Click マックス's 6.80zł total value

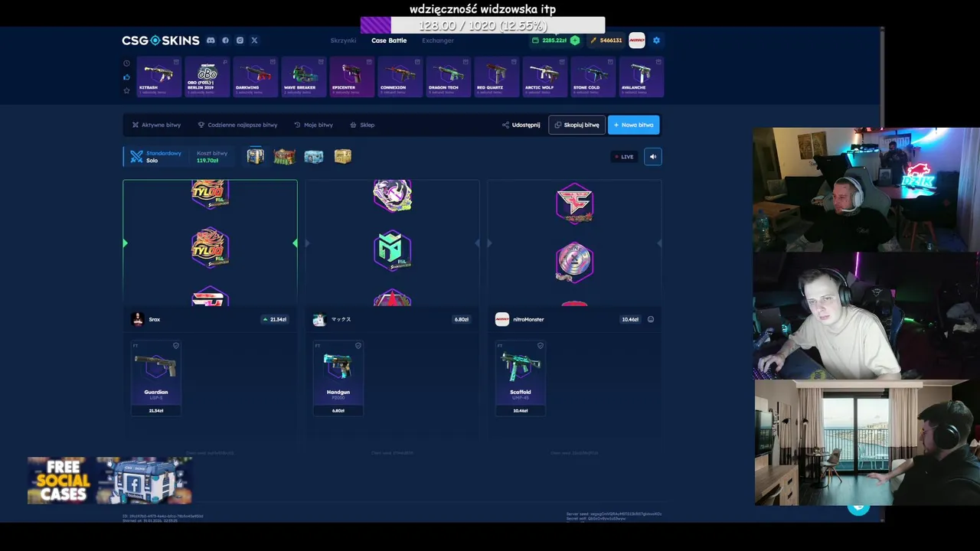click(x=462, y=319)
